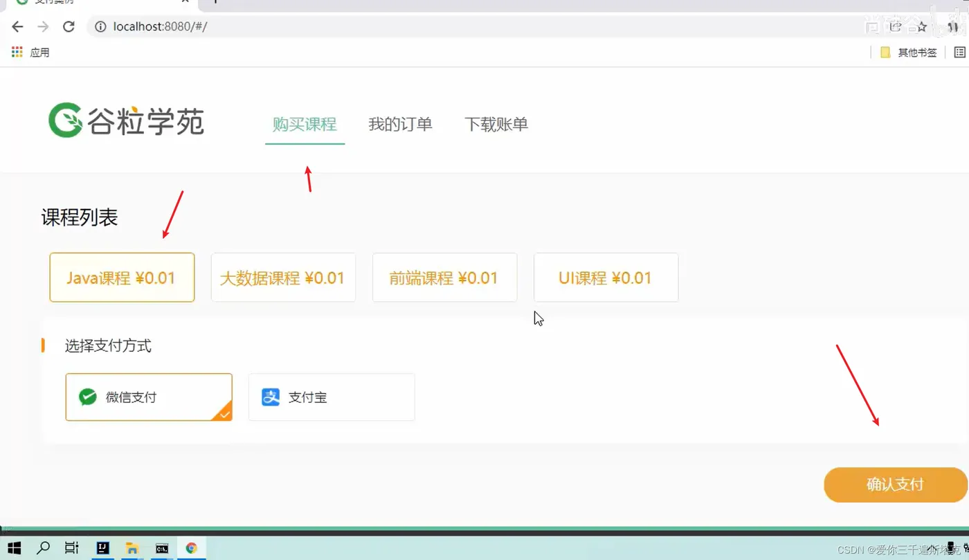The width and height of the screenshot is (969, 560).
Task: Open the 我的订单 tab
Action: tap(400, 125)
